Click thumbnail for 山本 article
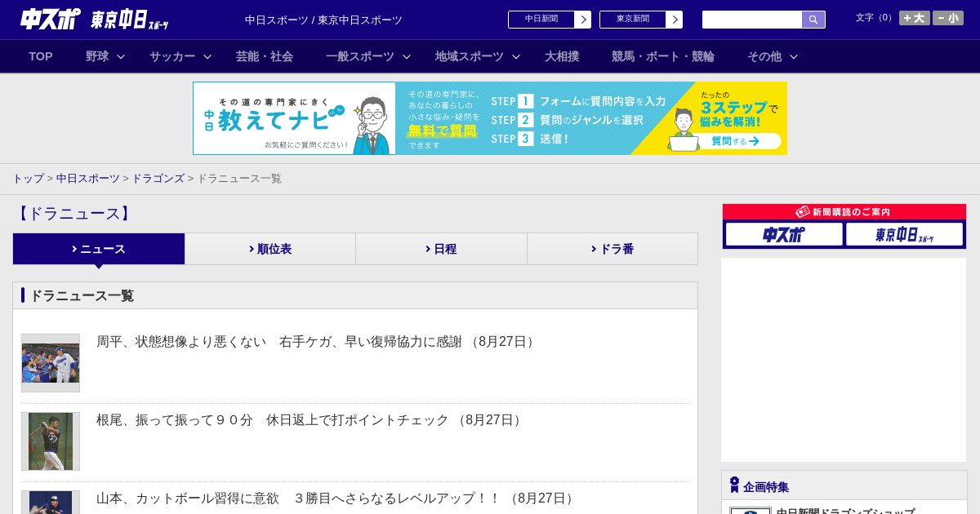Screen dimensions: 980x514 (51, 502)
